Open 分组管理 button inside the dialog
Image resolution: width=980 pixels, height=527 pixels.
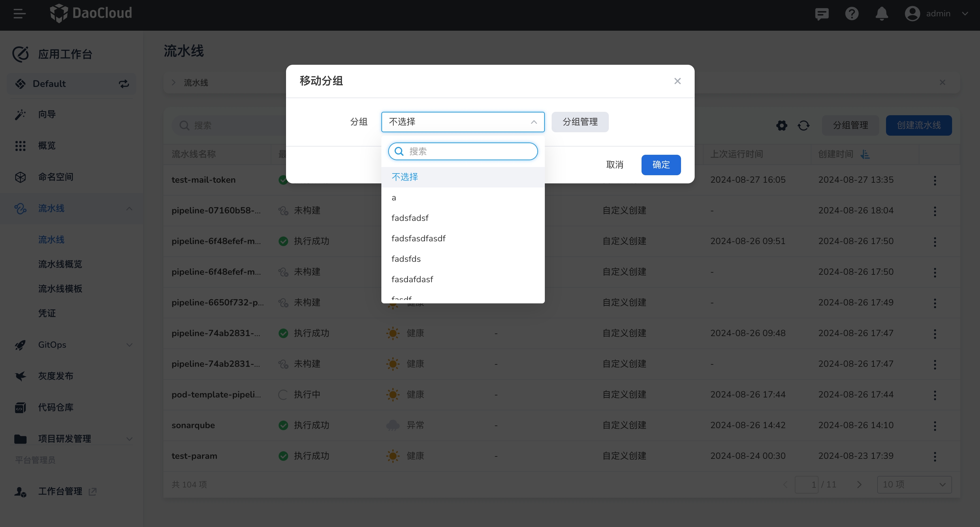[580, 122]
